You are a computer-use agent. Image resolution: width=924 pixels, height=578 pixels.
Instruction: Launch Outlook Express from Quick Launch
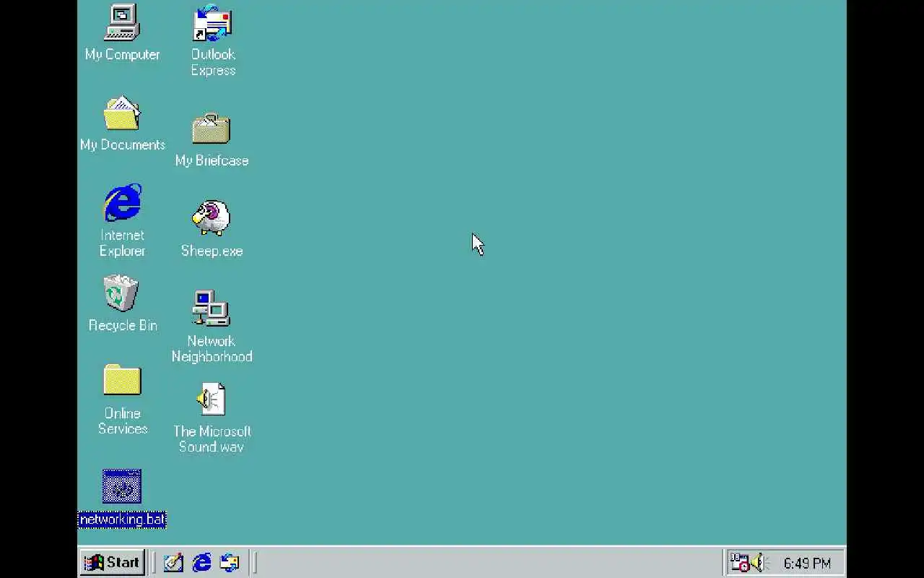point(230,562)
